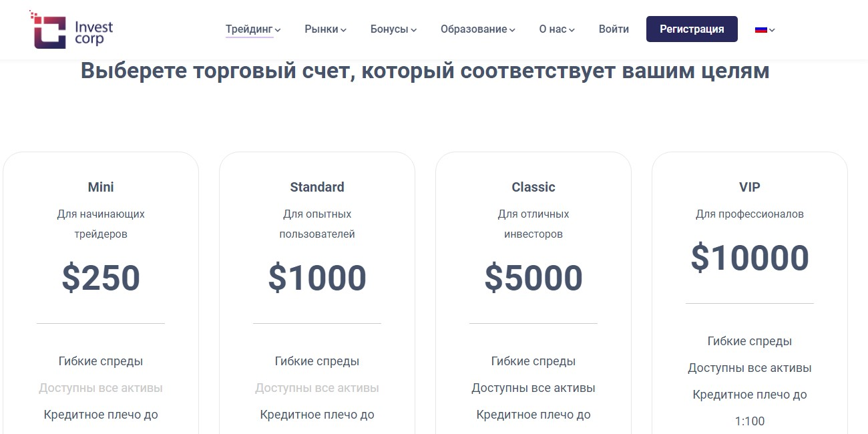
Task: Click the $5000 Classic price
Action: pos(533,278)
